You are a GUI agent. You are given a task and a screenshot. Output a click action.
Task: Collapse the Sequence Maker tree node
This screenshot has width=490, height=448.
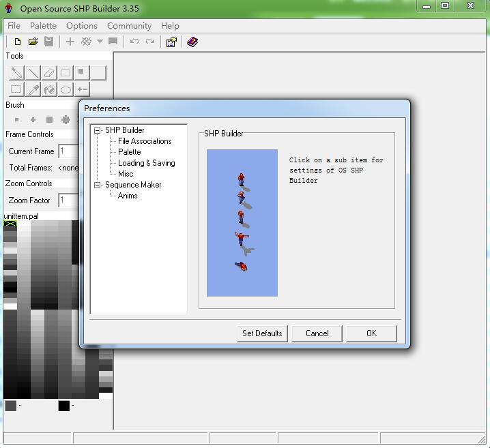pyautogui.click(x=97, y=185)
